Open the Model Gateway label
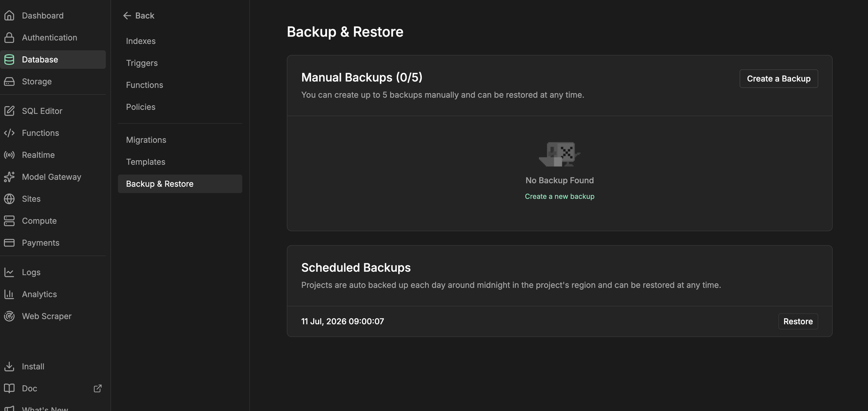The image size is (868, 411). [x=52, y=177]
